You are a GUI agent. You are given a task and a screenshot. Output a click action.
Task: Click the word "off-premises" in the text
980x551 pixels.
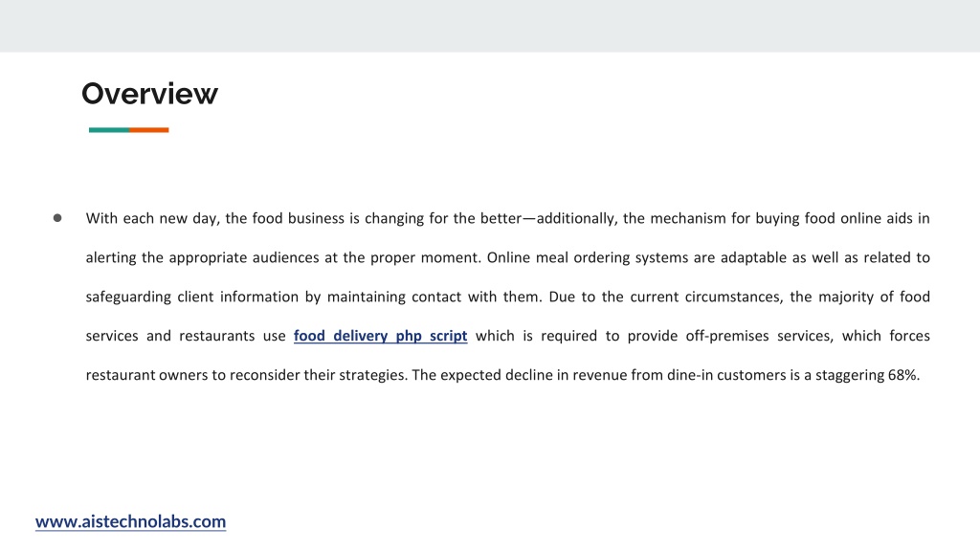click(727, 336)
